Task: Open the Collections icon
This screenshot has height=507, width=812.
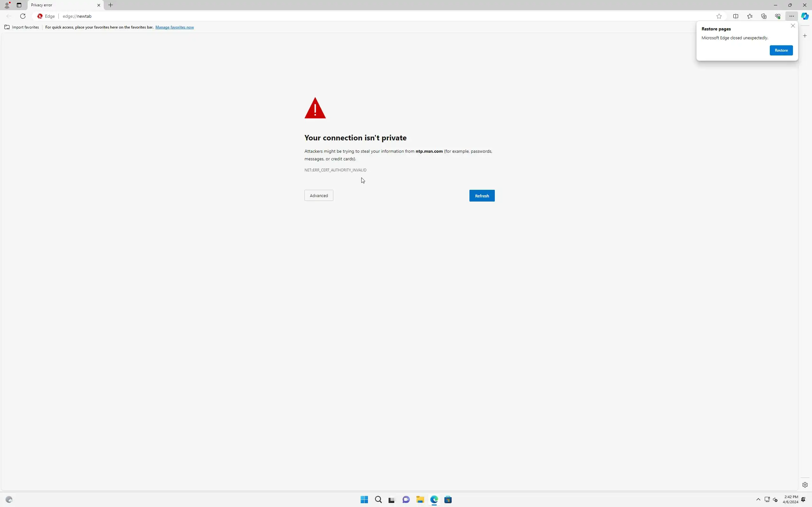Action: click(764, 16)
